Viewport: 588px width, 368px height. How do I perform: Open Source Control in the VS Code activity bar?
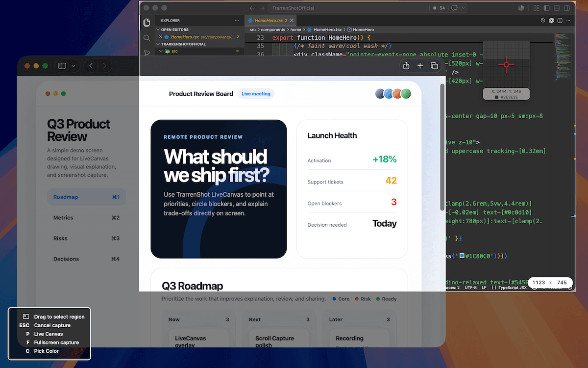pyautogui.click(x=147, y=53)
